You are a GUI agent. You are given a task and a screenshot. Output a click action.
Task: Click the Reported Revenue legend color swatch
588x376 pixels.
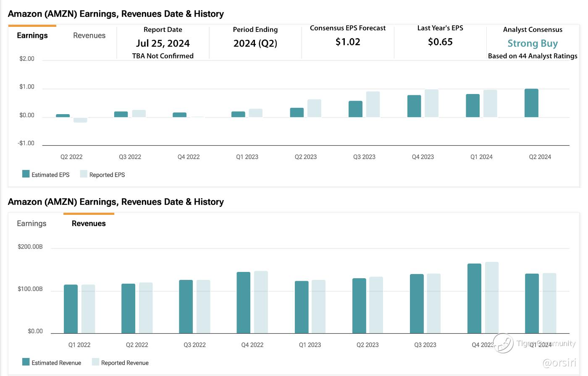(95, 362)
